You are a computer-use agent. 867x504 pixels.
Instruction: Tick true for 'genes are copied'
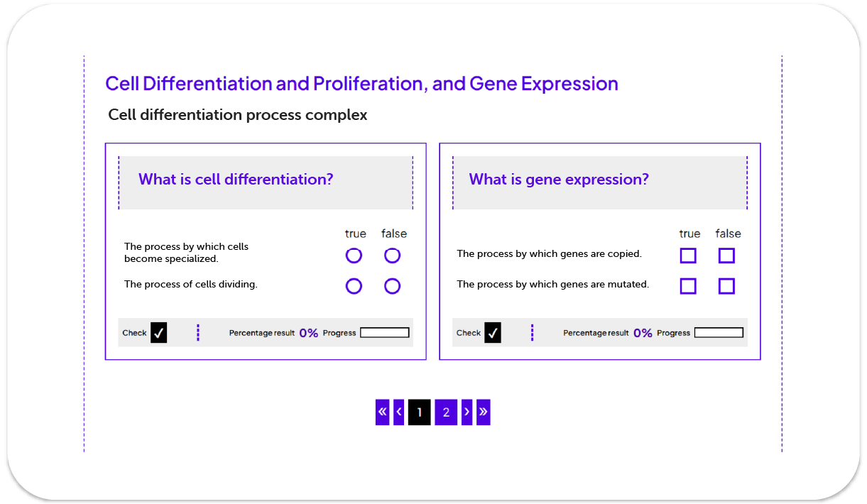pyautogui.click(x=688, y=256)
